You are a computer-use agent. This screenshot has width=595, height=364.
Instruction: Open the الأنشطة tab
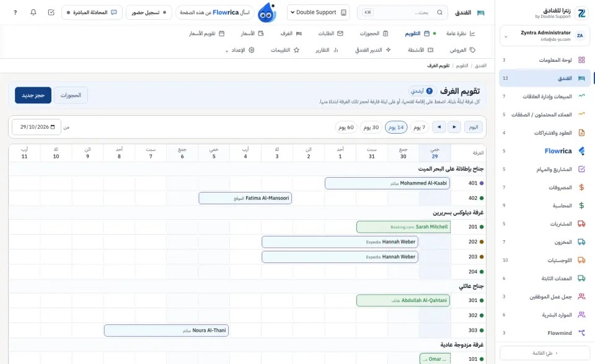click(420, 50)
